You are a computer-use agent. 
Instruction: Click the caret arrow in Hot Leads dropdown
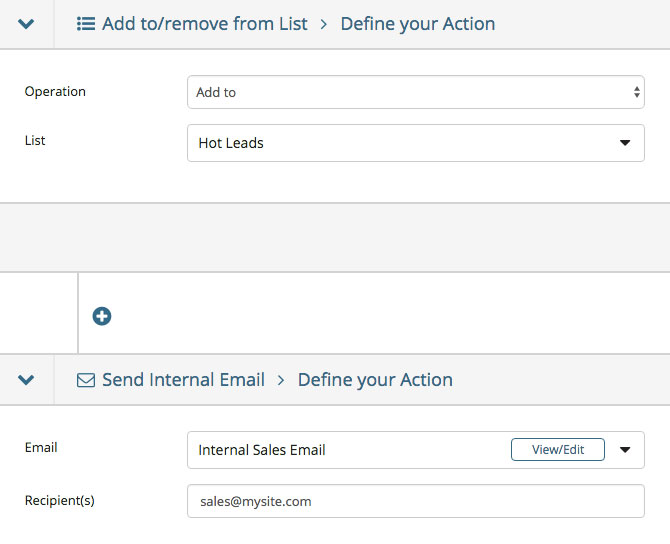pos(625,143)
